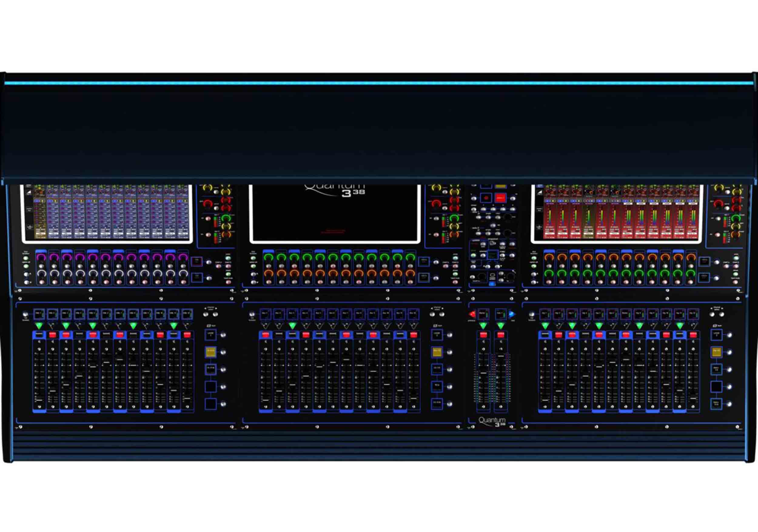This screenshot has height=532, width=758.
Task: Toggle mute on second fader of right bank
Action: [558, 335]
